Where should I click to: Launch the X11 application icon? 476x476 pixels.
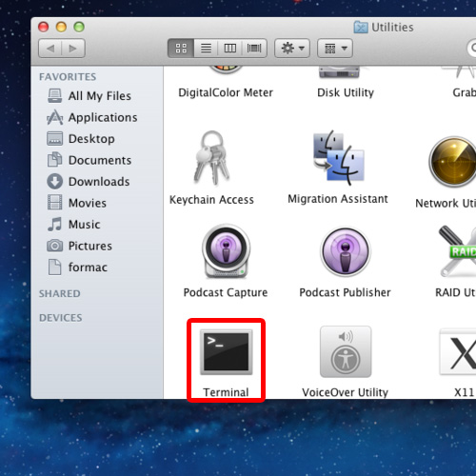pyautogui.click(x=458, y=351)
